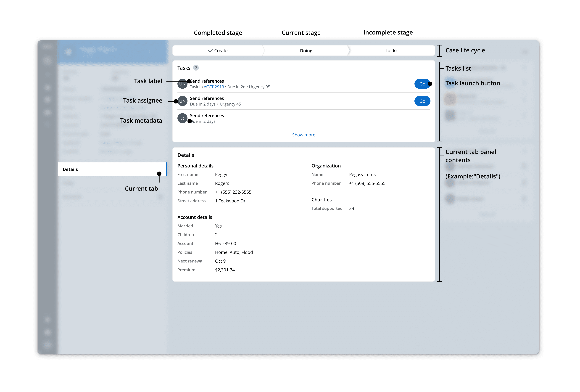This screenshot has width=580, height=392.
Task: Switch to the Details tab
Action: coord(112,169)
